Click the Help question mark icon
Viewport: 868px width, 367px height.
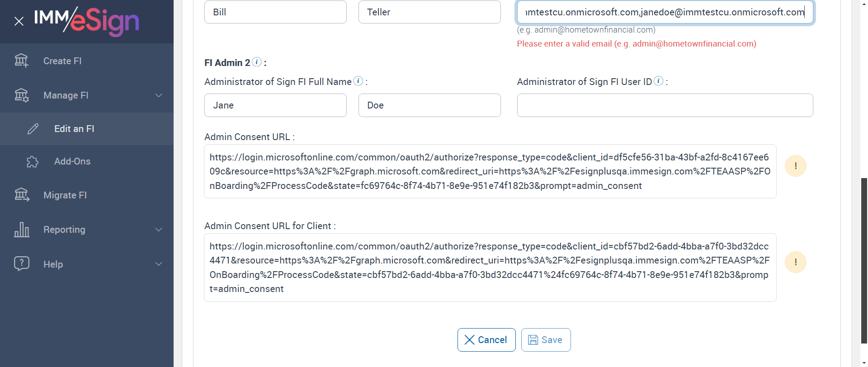[22, 263]
